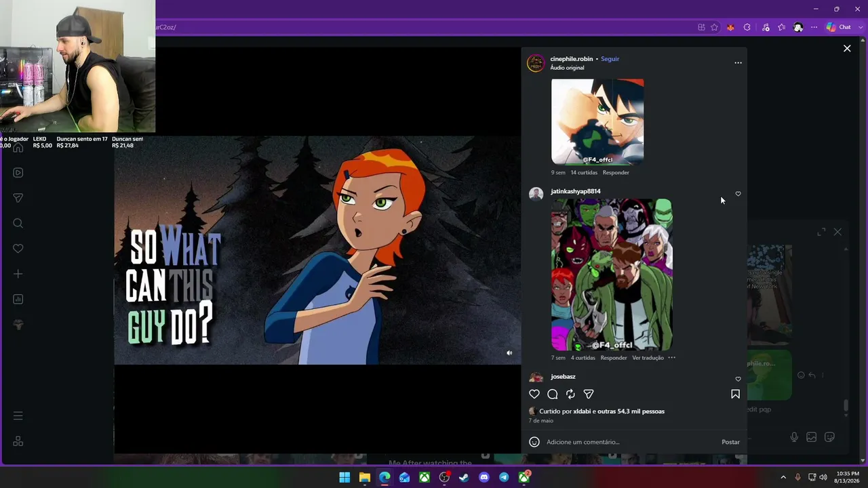Unmute the reel video audio
The width and height of the screenshot is (868, 488).
click(509, 352)
